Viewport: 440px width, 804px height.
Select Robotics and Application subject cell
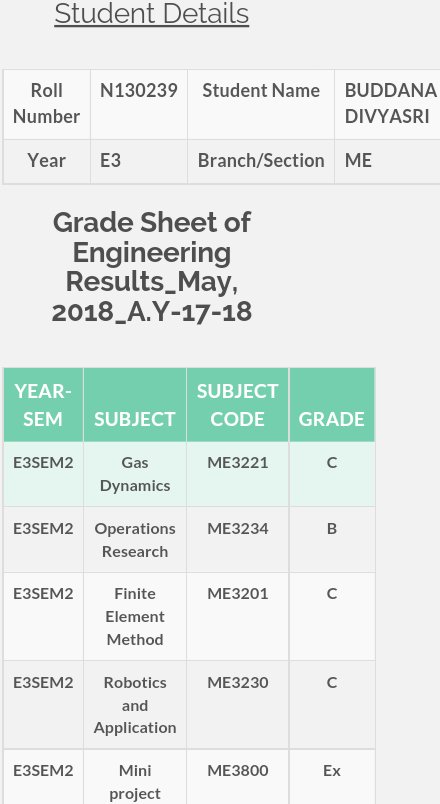click(x=135, y=705)
